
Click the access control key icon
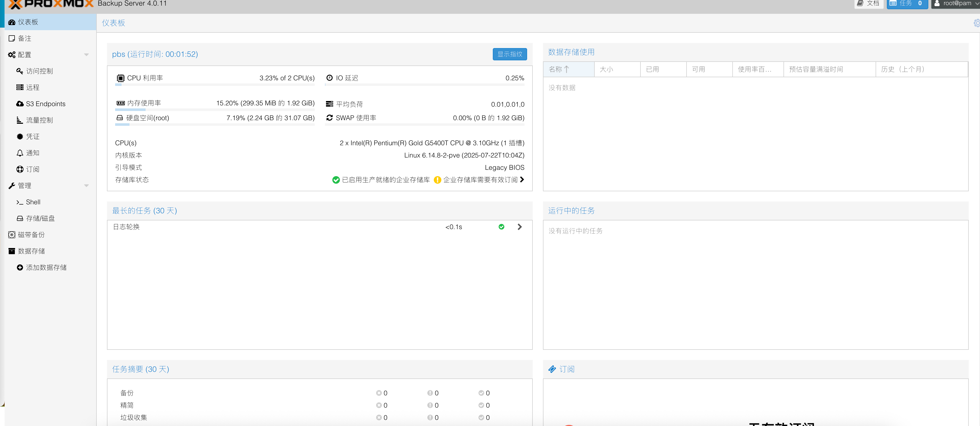(20, 71)
